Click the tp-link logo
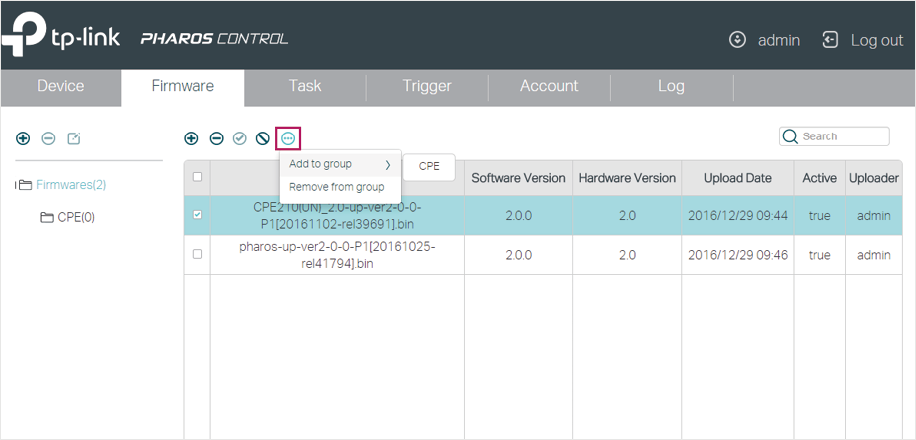 pos(61,34)
